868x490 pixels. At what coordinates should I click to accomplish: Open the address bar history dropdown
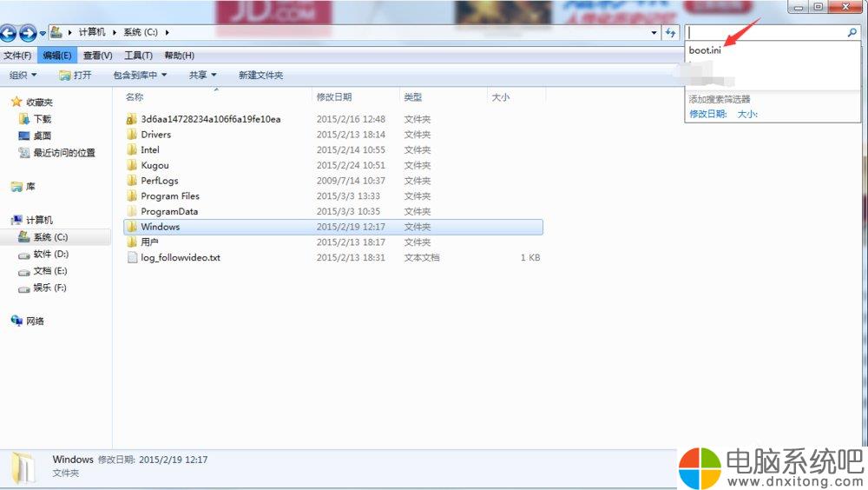coord(654,33)
